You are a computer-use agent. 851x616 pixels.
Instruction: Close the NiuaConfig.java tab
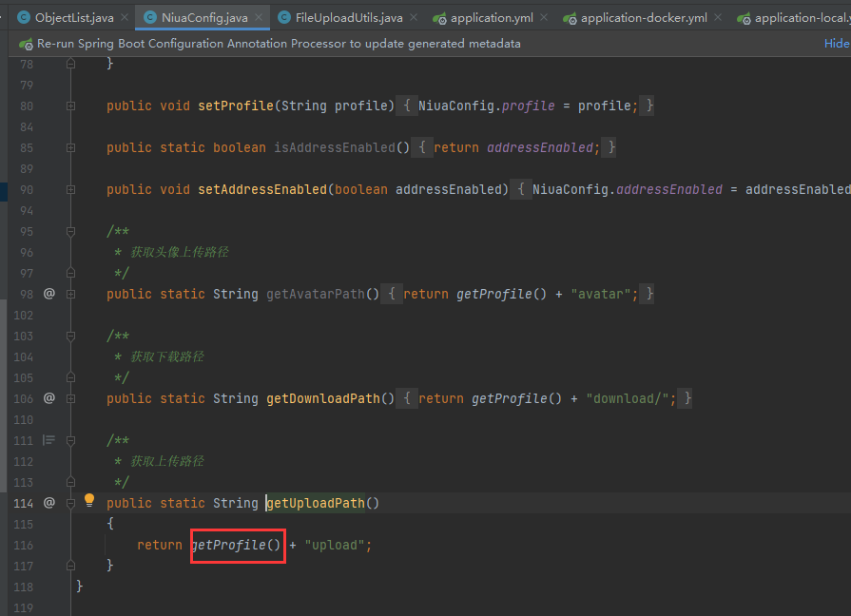(259, 18)
